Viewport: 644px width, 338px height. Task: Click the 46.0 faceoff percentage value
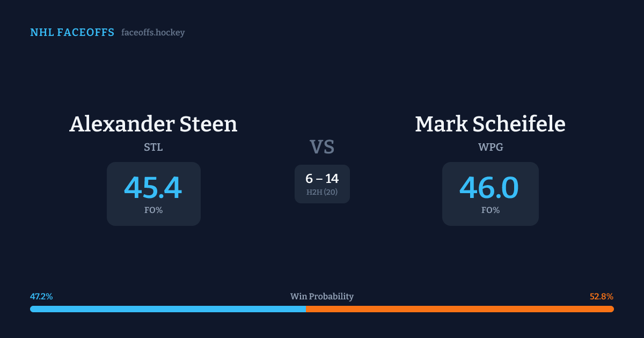pos(489,188)
